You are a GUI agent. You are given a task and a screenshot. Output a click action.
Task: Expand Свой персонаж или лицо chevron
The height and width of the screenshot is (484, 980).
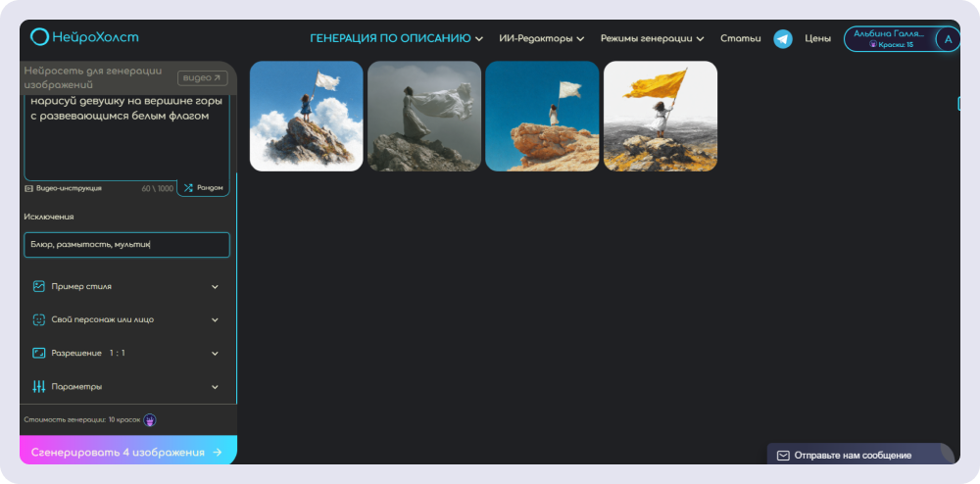click(215, 319)
